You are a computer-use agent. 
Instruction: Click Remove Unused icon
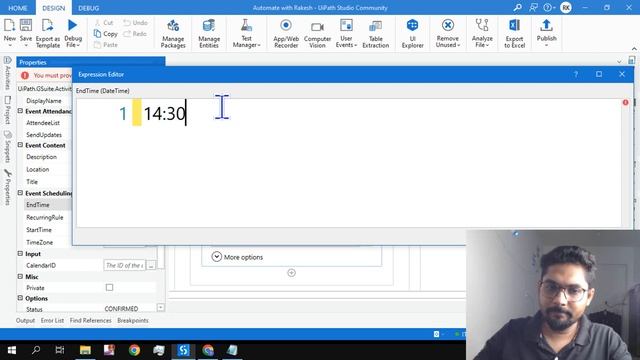point(448,25)
